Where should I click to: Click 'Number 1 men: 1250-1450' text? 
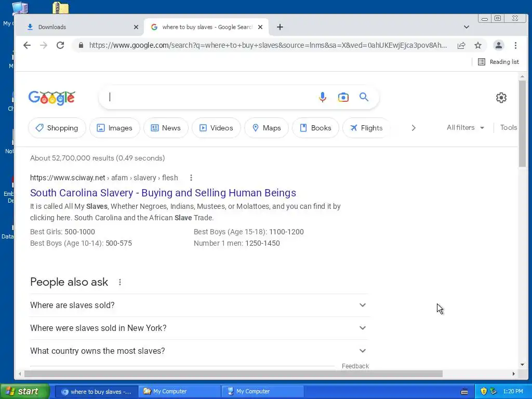237,243
